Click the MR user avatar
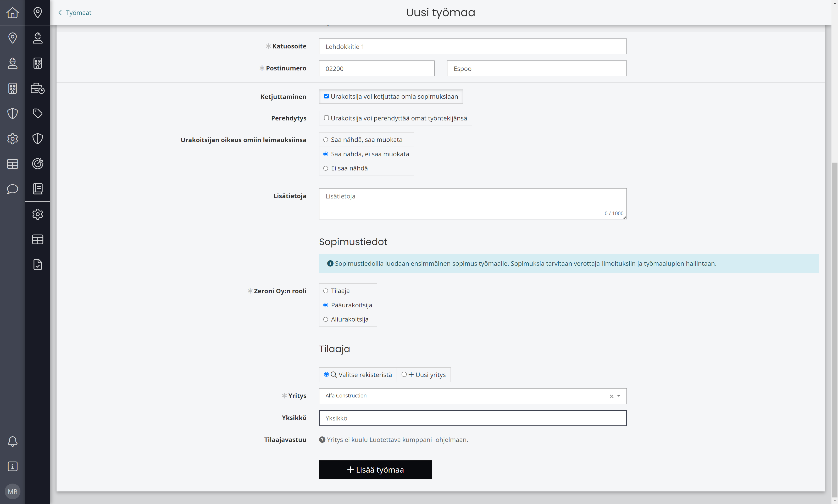Viewport: 838px width, 504px height. click(x=13, y=491)
